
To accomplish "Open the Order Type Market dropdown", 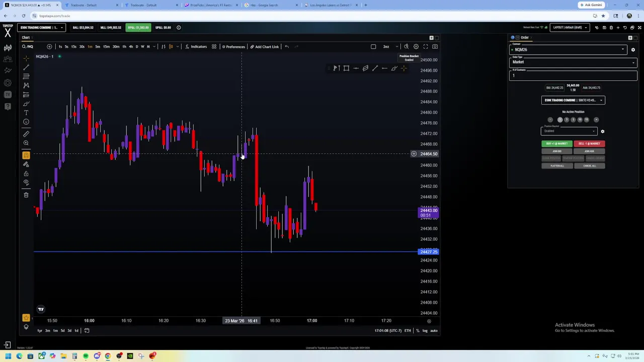I will 573,62.
